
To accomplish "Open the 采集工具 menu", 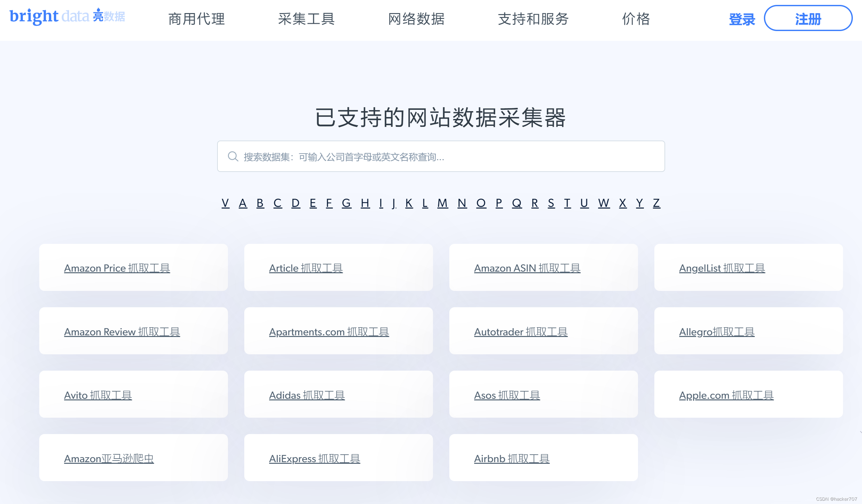I will tap(306, 19).
